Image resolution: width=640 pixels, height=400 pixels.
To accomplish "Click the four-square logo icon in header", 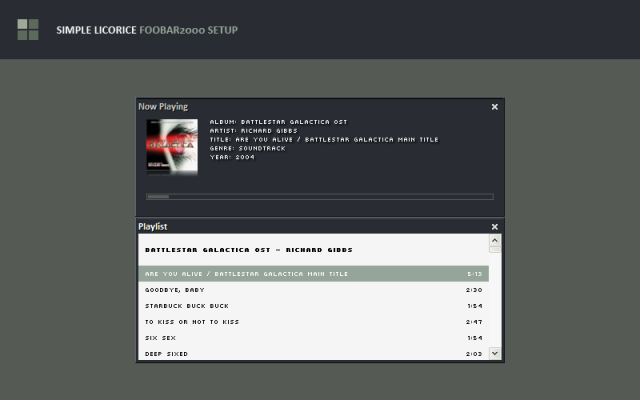I will coord(28,29).
